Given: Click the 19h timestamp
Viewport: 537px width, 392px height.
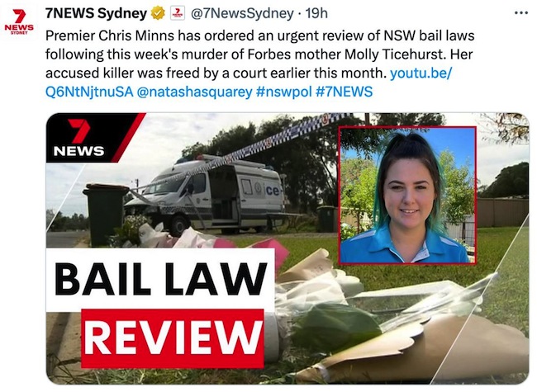Looking at the screenshot, I should click(316, 13).
